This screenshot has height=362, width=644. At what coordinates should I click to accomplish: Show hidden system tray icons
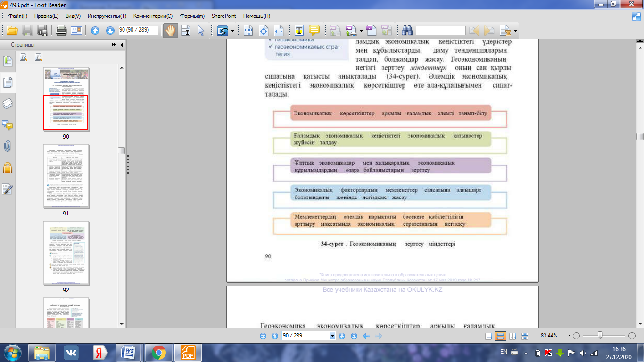(x=527, y=353)
